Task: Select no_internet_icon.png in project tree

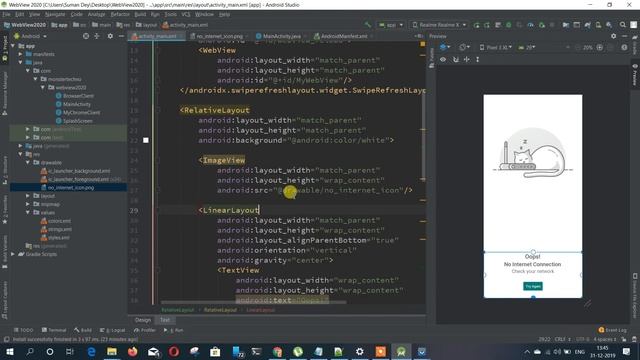Action: (x=71, y=188)
